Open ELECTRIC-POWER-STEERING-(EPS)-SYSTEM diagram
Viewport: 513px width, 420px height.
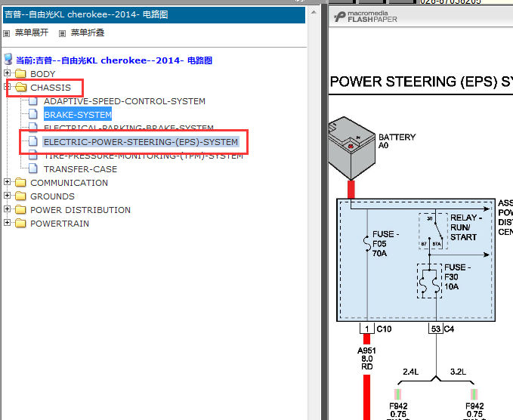pyautogui.click(x=141, y=142)
